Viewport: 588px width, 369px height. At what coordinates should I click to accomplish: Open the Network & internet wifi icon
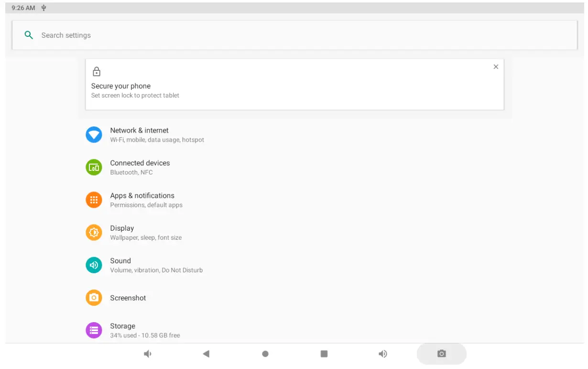(94, 135)
